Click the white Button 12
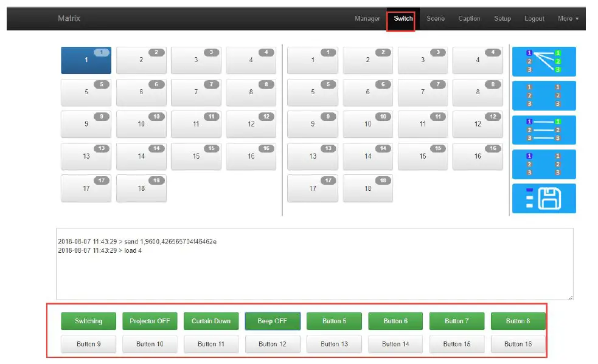The height and width of the screenshot is (364, 598). 273,344
